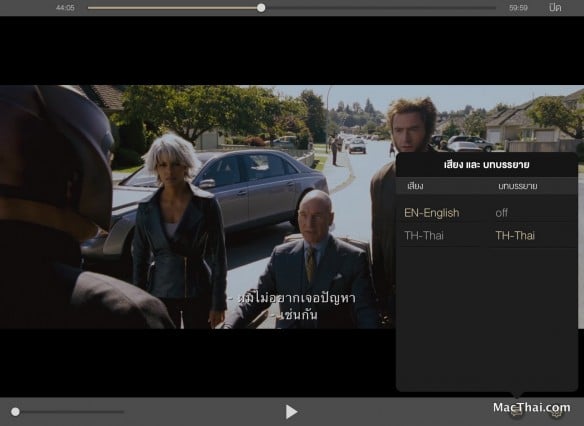
Task: Click the 44:05 elapsed time label
Action: (x=65, y=8)
